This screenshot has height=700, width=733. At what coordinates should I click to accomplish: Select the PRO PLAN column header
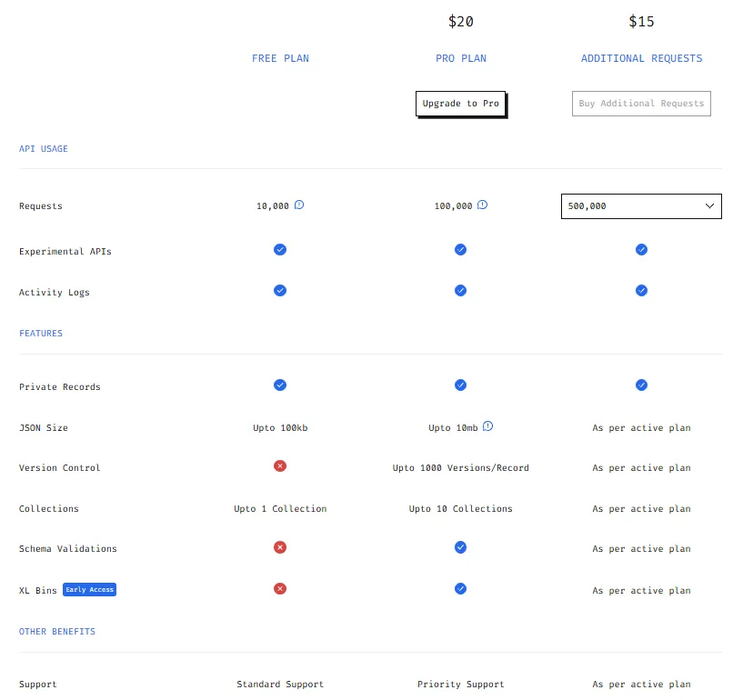click(460, 58)
